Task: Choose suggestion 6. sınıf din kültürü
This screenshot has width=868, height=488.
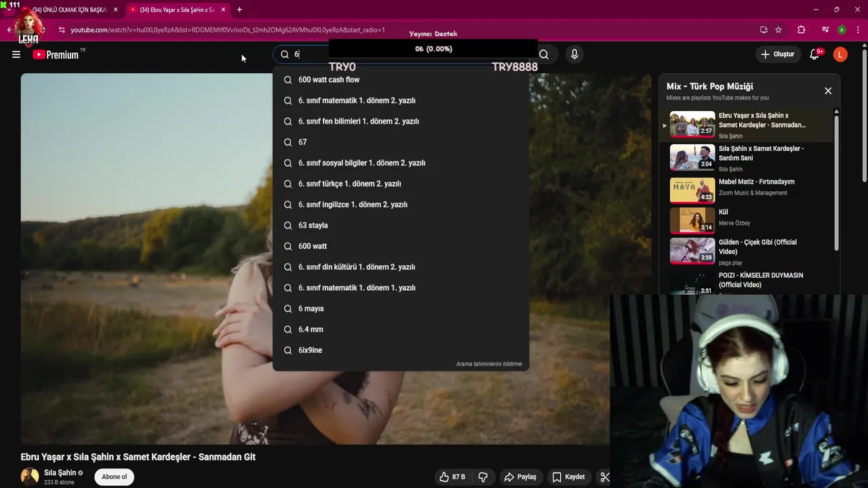Action: [x=401, y=267]
